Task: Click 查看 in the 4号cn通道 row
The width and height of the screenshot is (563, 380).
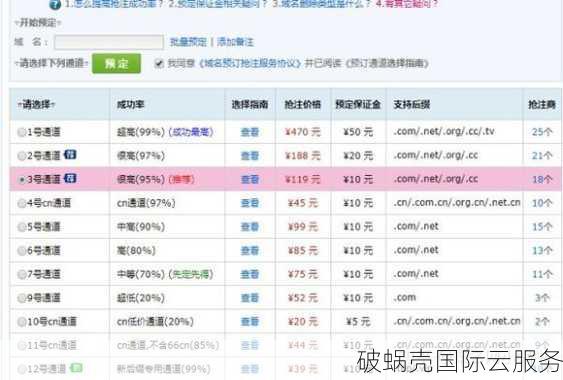Action: (250, 203)
